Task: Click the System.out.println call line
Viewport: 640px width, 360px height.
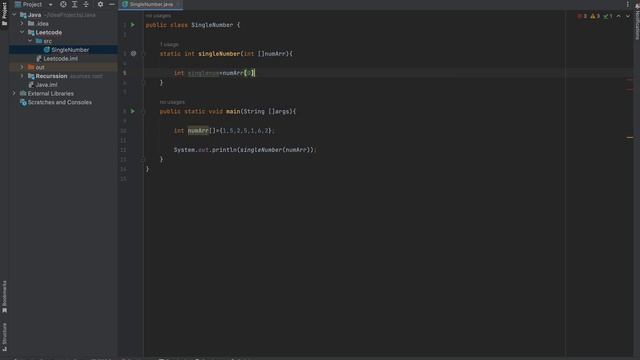Action: tap(245, 150)
